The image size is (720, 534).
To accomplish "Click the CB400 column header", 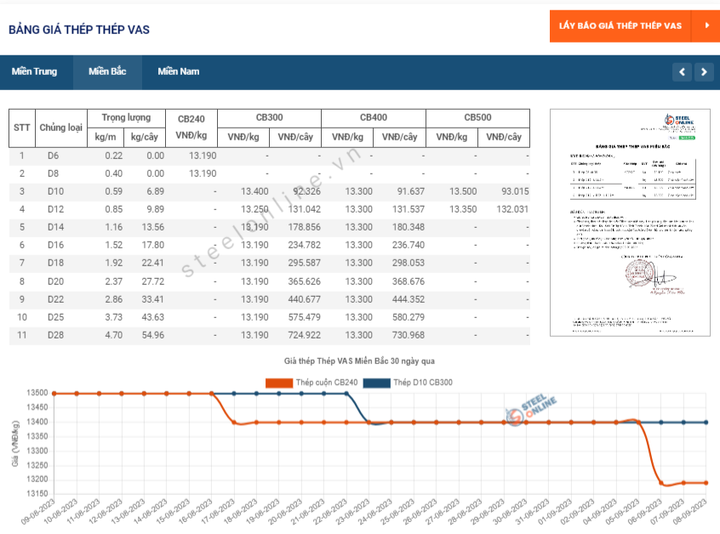I will click(374, 118).
